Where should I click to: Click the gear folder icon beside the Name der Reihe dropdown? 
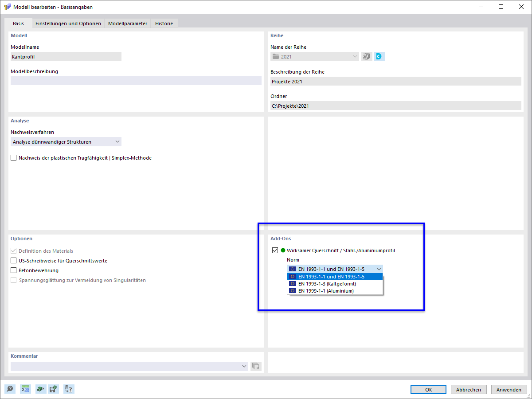pos(367,56)
